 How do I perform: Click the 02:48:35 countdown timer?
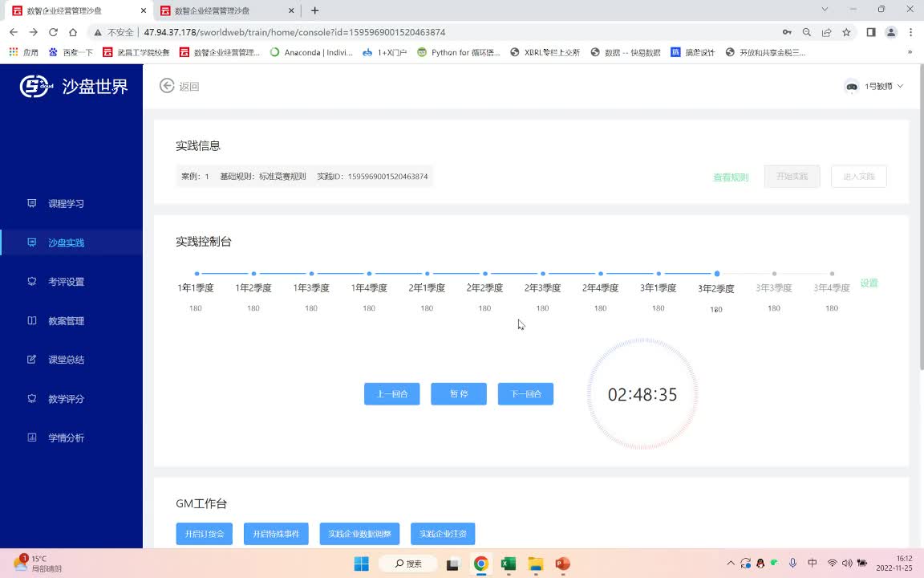(x=642, y=394)
